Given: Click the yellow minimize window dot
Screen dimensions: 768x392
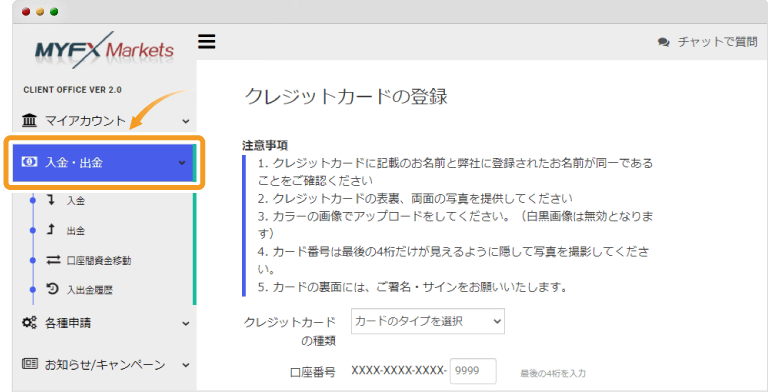Looking at the screenshot, I should pos(40,12).
